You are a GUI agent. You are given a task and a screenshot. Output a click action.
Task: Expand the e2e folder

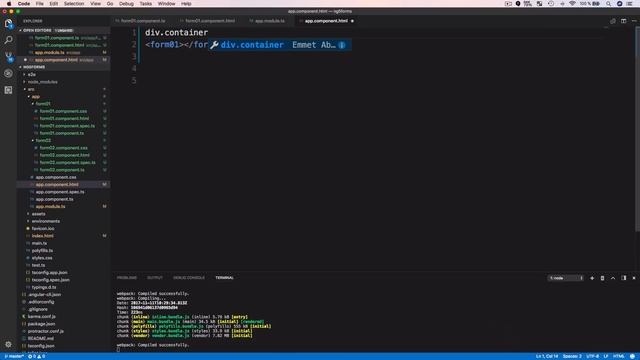[x=31, y=74]
